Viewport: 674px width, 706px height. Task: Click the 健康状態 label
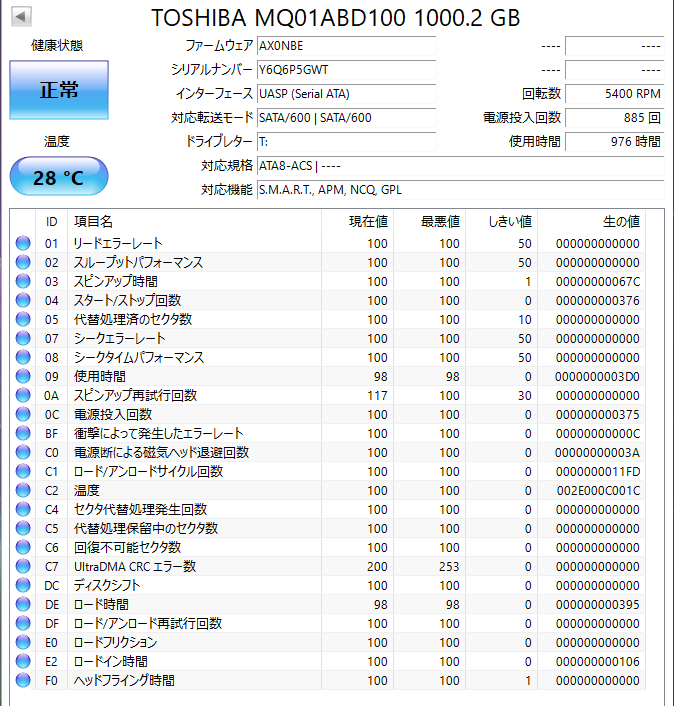click(57, 45)
